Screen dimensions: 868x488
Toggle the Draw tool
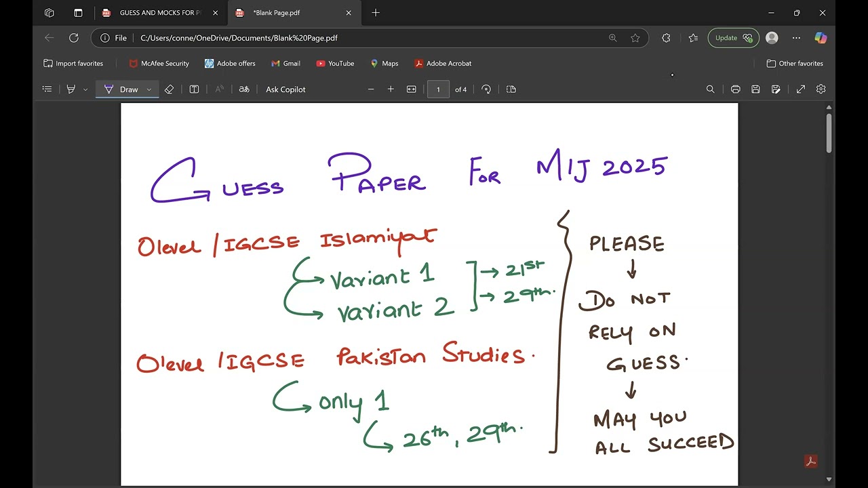point(121,89)
